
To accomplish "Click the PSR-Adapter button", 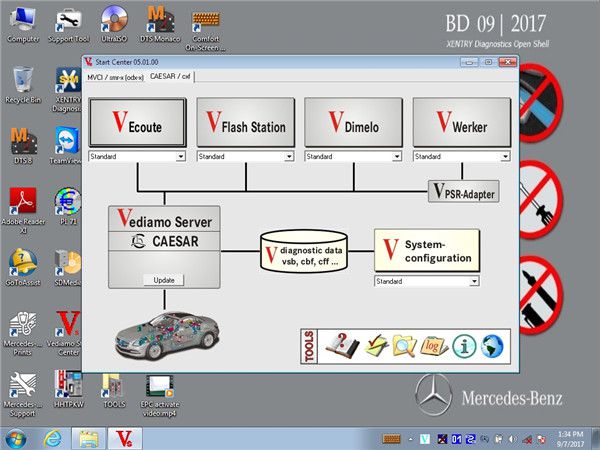I will tap(462, 192).
